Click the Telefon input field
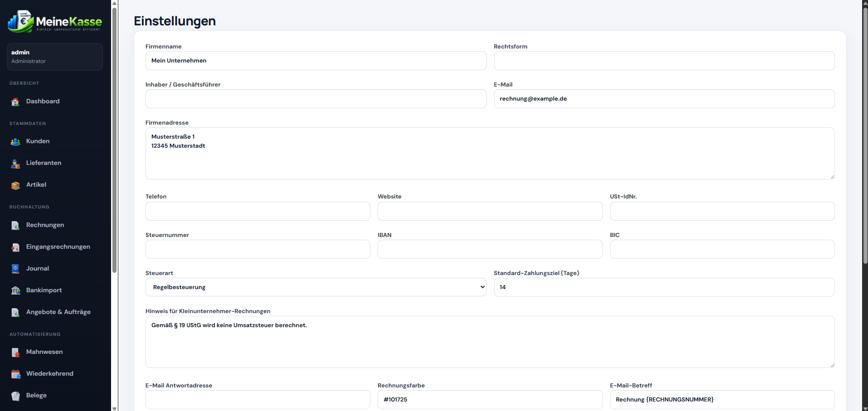This screenshot has width=868, height=411. point(258,211)
